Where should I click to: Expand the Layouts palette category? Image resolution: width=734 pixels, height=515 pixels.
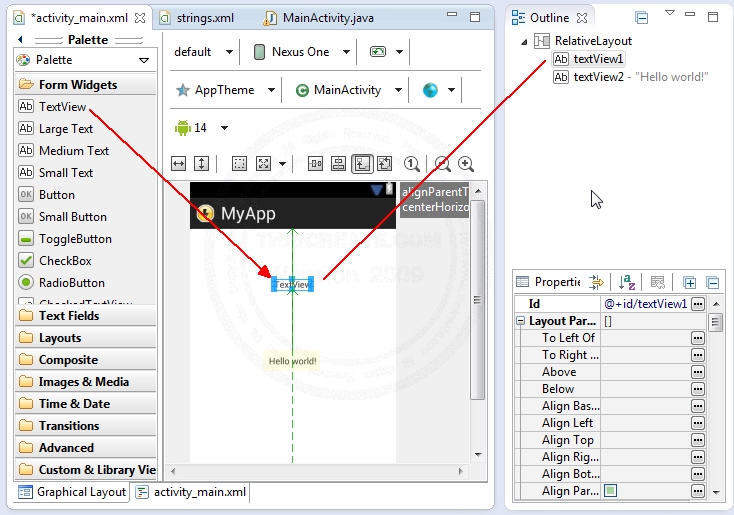coord(86,338)
